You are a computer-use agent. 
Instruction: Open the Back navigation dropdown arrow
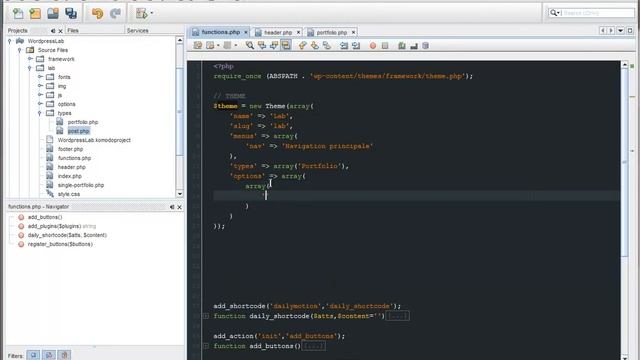coord(218,45)
